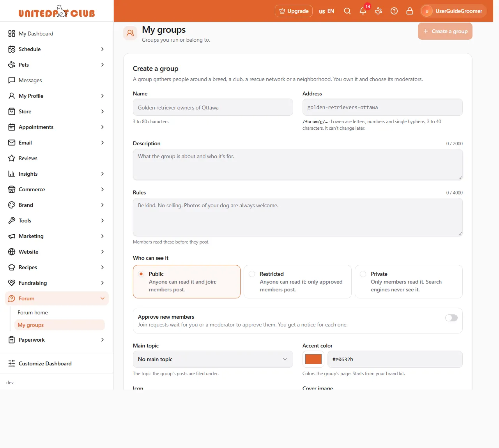Click the Upgrade button
Viewport: 499px width, 448px height.
[x=294, y=11]
